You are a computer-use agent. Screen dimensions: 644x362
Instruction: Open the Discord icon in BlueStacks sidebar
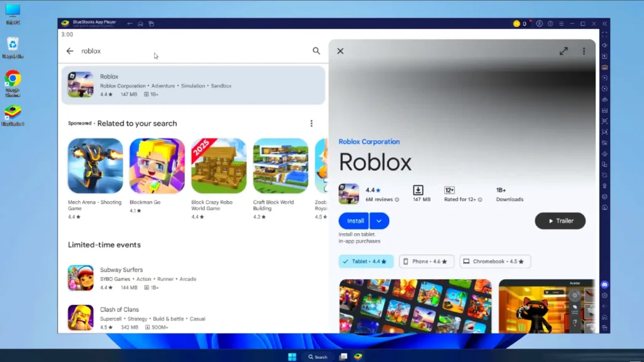click(x=604, y=285)
